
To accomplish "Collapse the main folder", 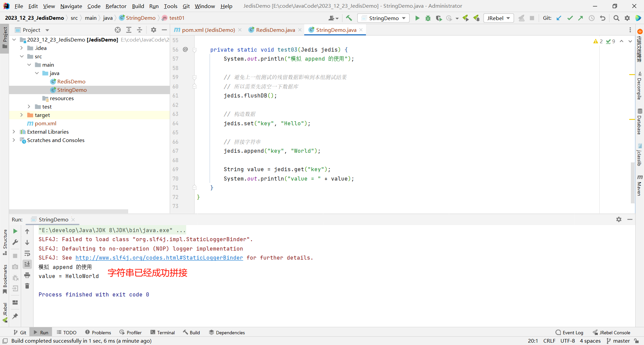I will click(29, 65).
